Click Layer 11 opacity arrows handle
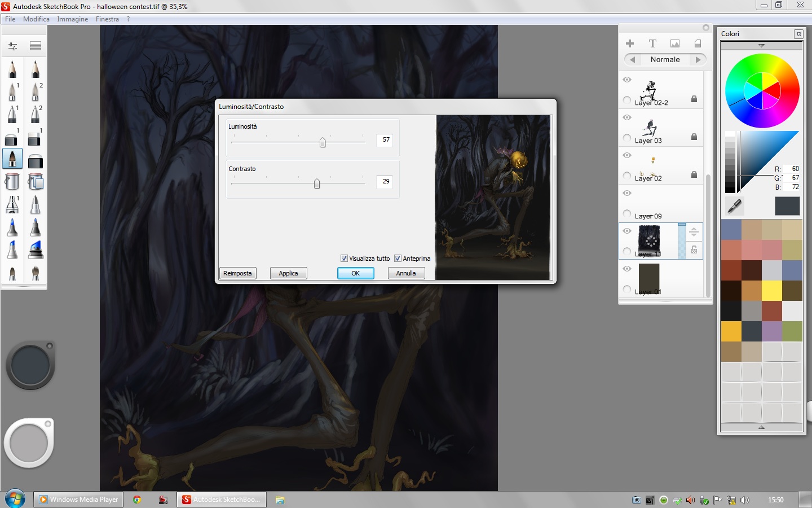The image size is (812, 508). coord(694,232)
